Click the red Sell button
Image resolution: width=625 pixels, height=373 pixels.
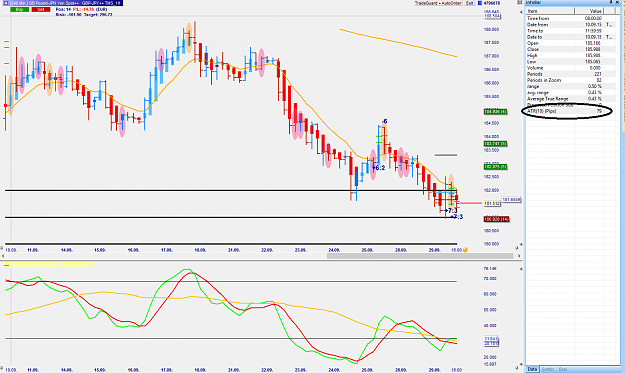41,9
